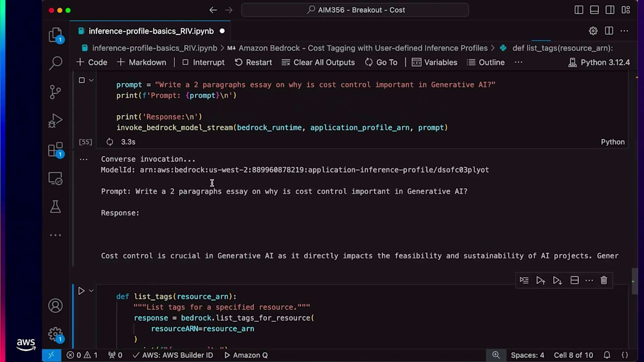Toggle the secondary side bar layout icon
Image resolution: width=644 pixels, height=362 pixels.
click(x=610, y=10)
